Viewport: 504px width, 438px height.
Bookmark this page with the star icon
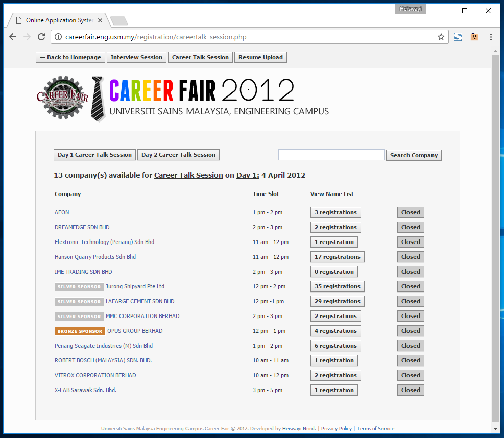point(441,37)
